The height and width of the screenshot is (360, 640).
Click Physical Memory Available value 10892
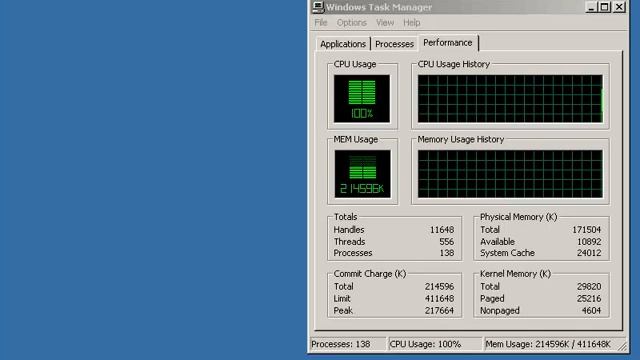coord(589,242)
